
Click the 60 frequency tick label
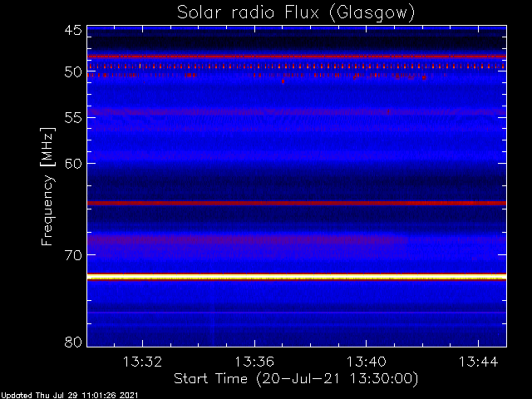[73, 164]
